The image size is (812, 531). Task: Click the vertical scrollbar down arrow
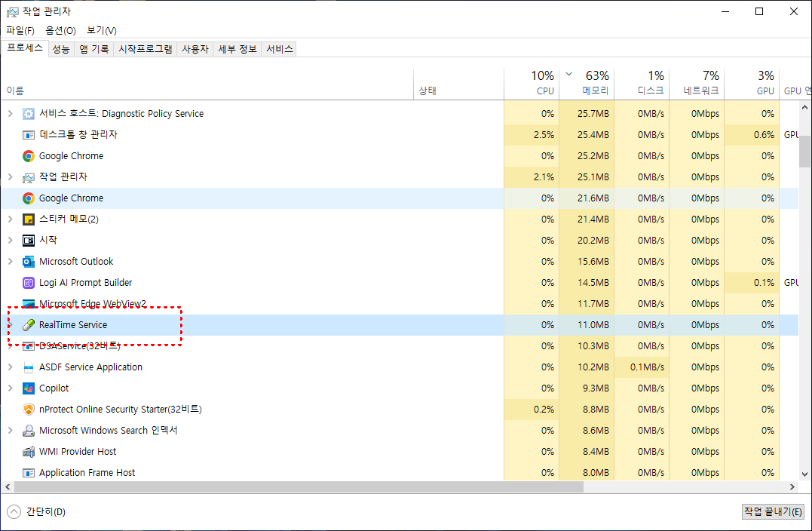coord(804,474)
